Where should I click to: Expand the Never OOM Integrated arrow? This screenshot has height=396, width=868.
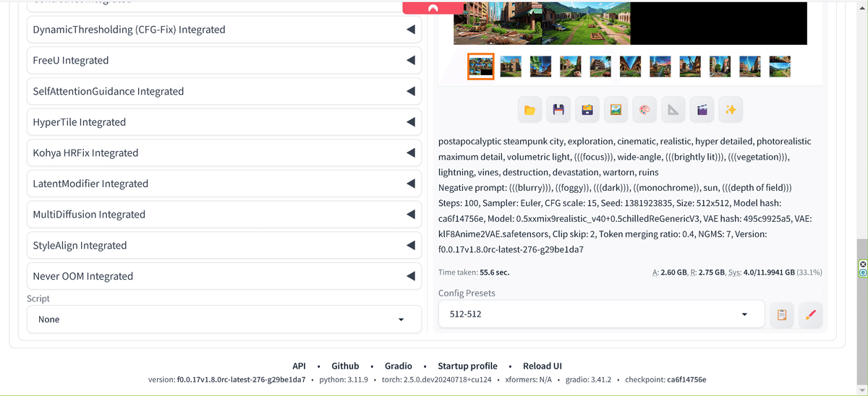410,276
